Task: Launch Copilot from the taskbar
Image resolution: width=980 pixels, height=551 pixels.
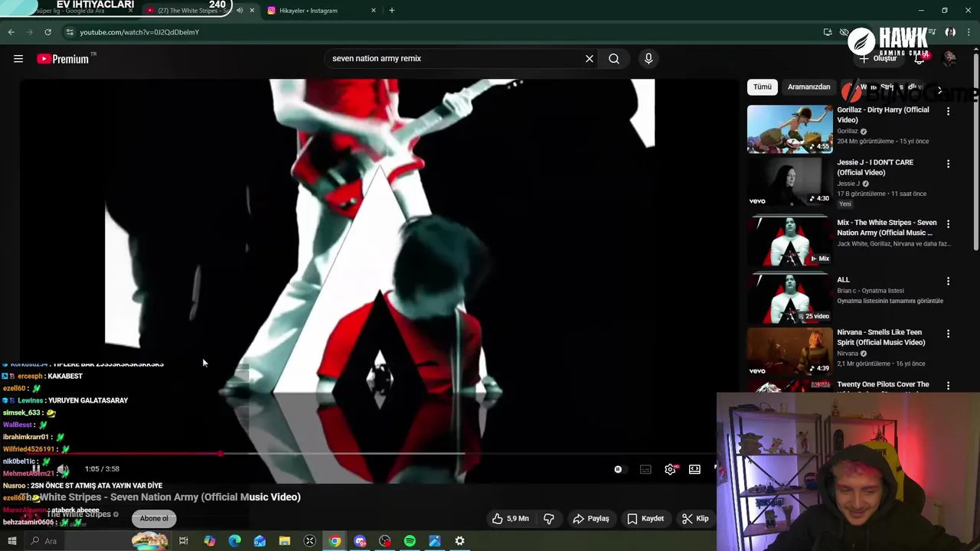Action: click(x=210, y=541)
